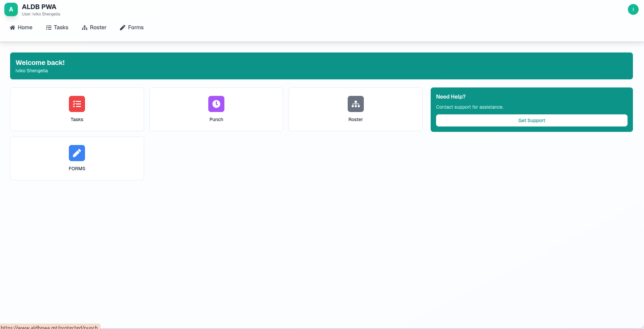
Task: Click the green ALDB PWA logo icon
Action: tap(11, 9)
